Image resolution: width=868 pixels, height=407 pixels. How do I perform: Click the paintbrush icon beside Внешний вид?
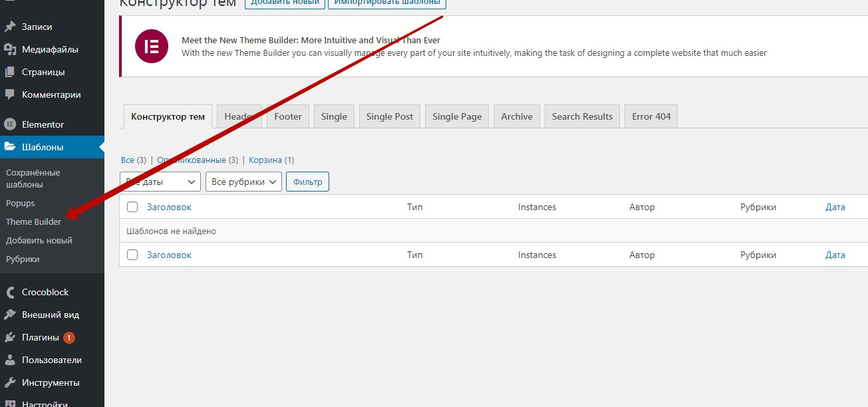coord(10,315)
